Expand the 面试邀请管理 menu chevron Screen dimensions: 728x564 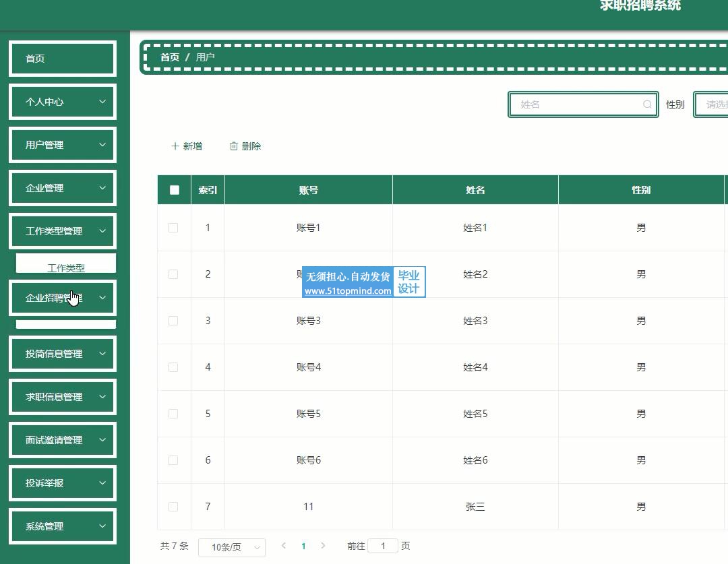coord(102,439)
